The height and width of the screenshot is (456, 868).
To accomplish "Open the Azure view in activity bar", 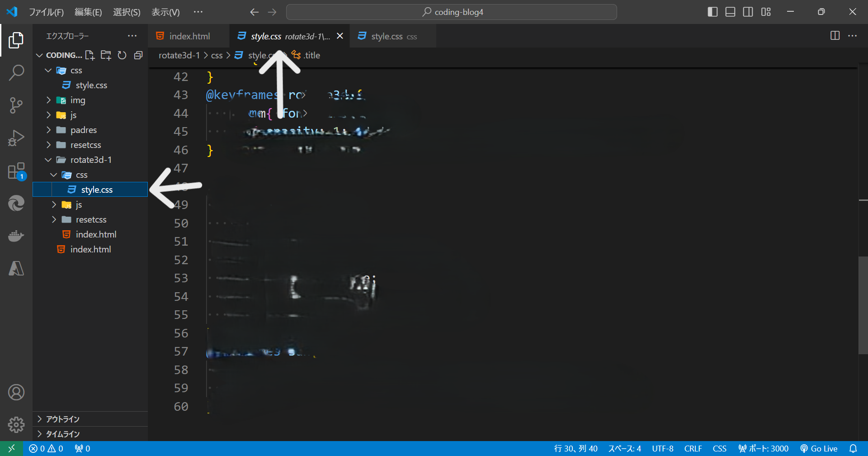I will point(16,269).
